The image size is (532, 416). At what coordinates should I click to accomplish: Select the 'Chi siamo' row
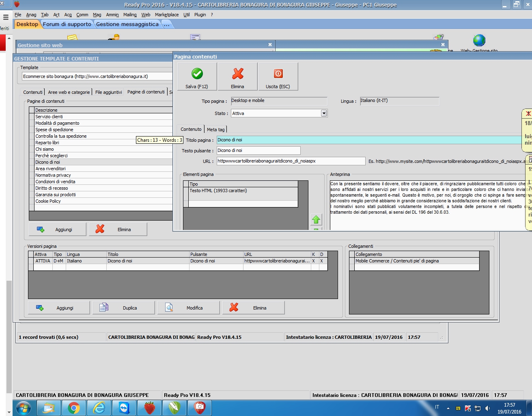click(103, 149)
